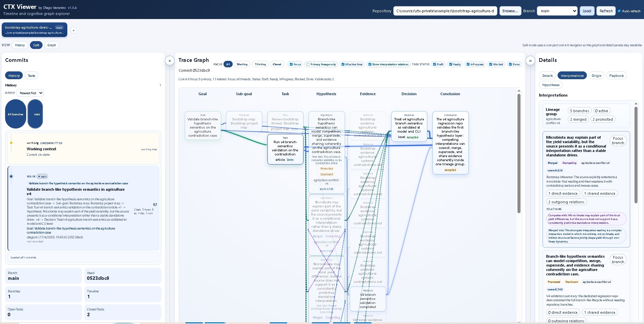Switch to the Graph view
The image size is (644, 324).
tap(51, 45)
